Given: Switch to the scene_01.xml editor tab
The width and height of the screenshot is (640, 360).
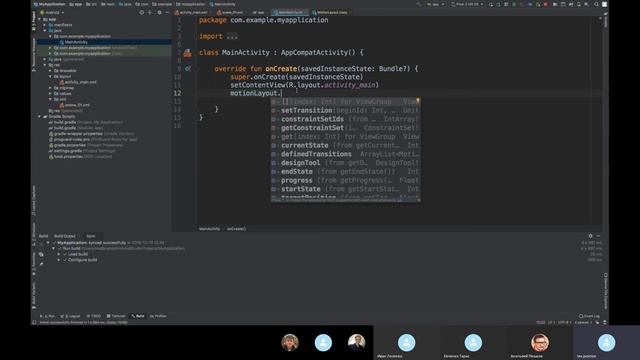Looking at the screenshot, I should [x=230, y=13].
